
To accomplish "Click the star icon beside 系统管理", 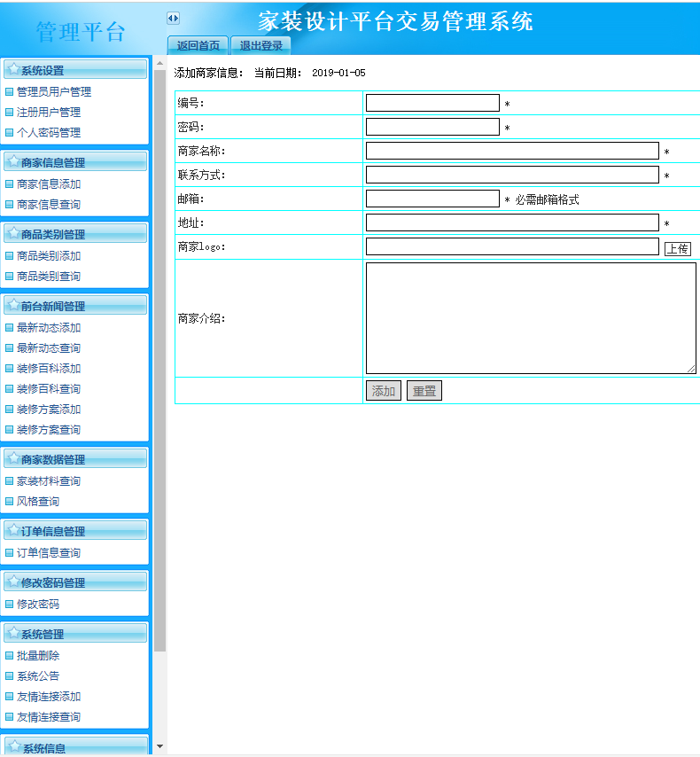I will pyautogui.click(x=13, y=633).
